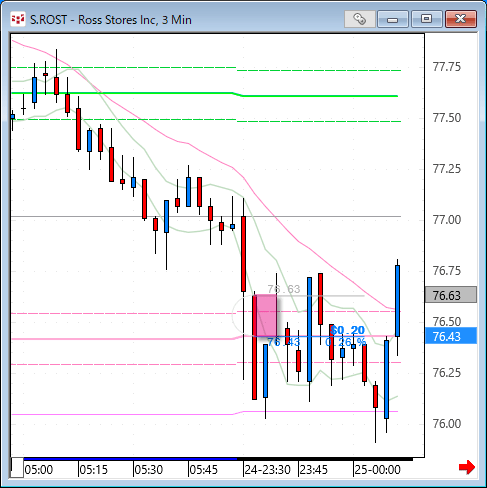The height and width of the screenshot is (488, 487).
Task: Click the 77.25 price axis label
Action: tap(447, 169)
